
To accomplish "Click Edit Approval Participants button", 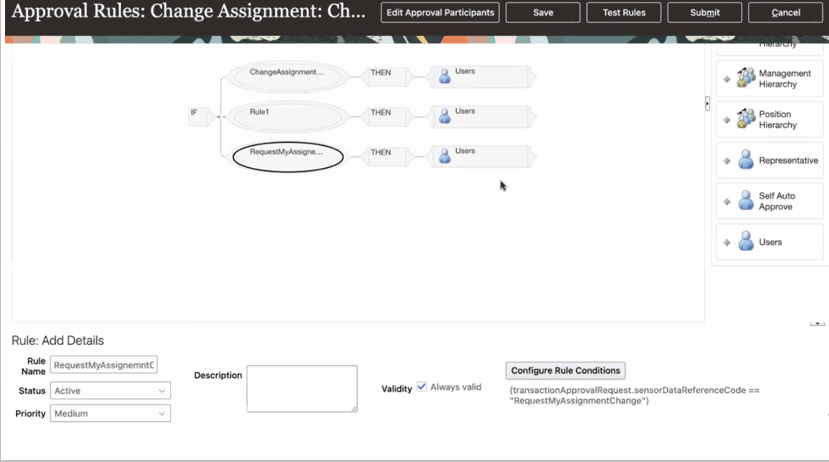I will click(x=440, y=13).
